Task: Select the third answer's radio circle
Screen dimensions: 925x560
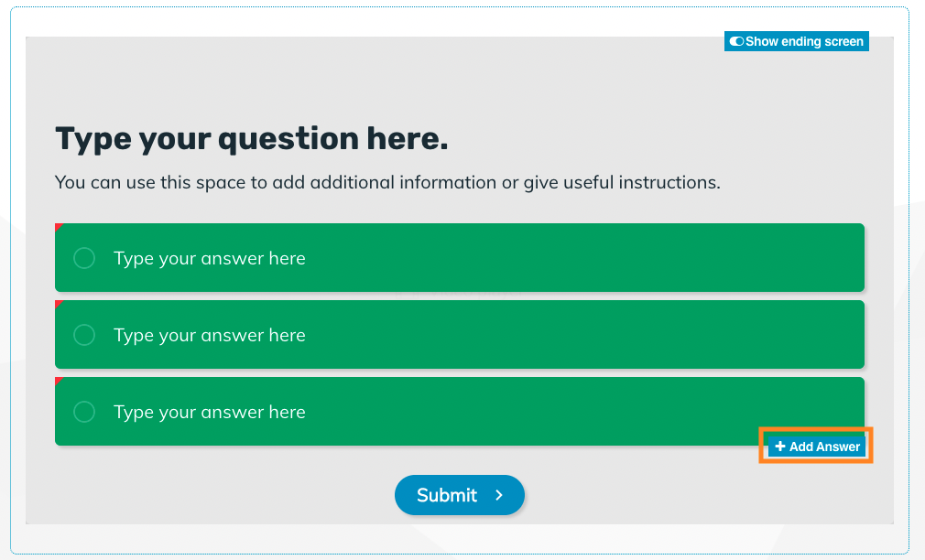Action: point(84,412)
